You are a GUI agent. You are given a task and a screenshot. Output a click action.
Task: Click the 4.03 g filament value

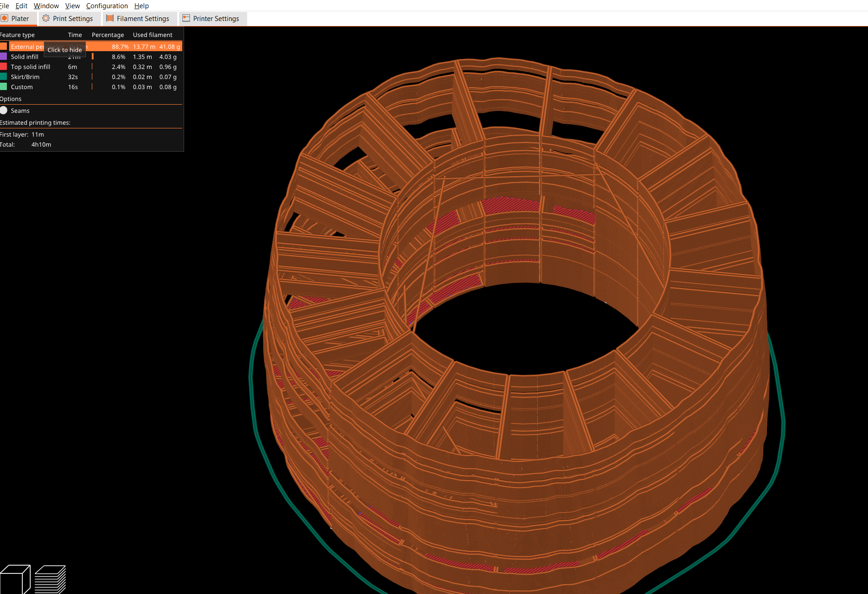168,57
